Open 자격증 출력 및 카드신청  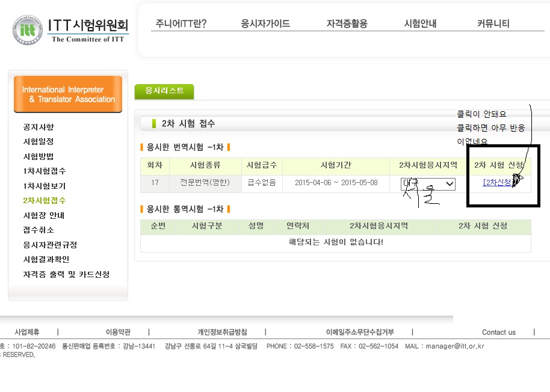point(66,275)
